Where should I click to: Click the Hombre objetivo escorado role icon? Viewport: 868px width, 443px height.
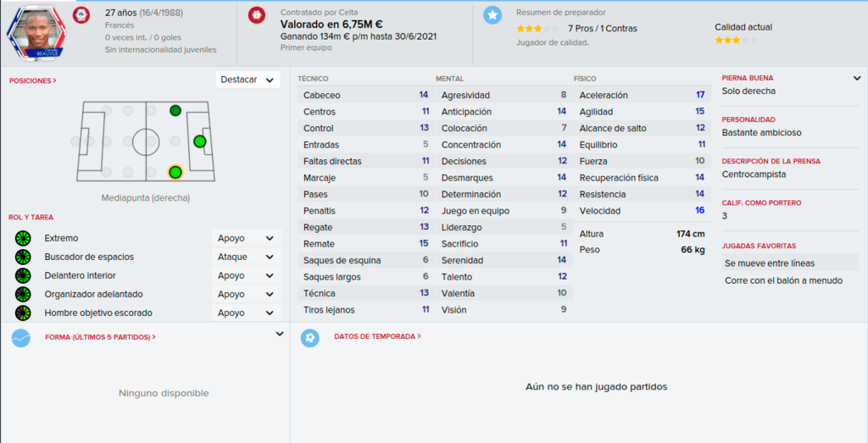click(x=23, y=313)
